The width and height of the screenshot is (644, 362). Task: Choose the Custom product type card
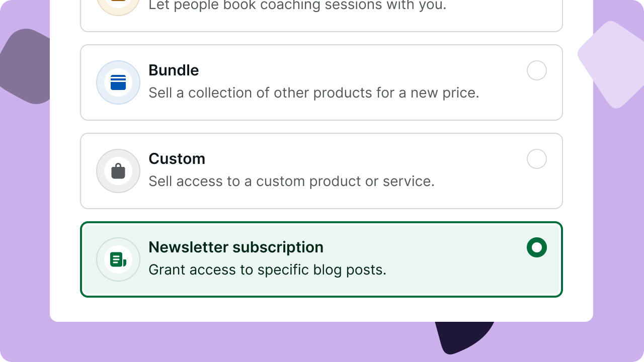point(321,171)
